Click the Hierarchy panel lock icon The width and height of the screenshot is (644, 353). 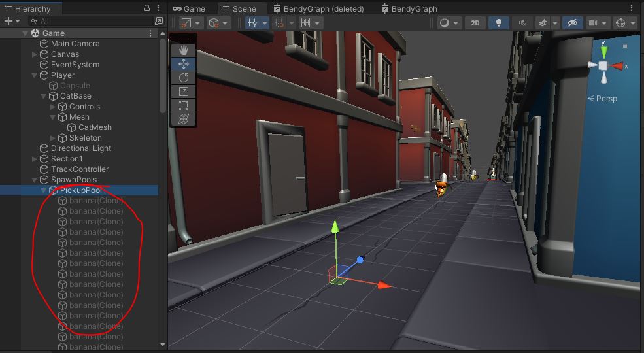[147, 8]
